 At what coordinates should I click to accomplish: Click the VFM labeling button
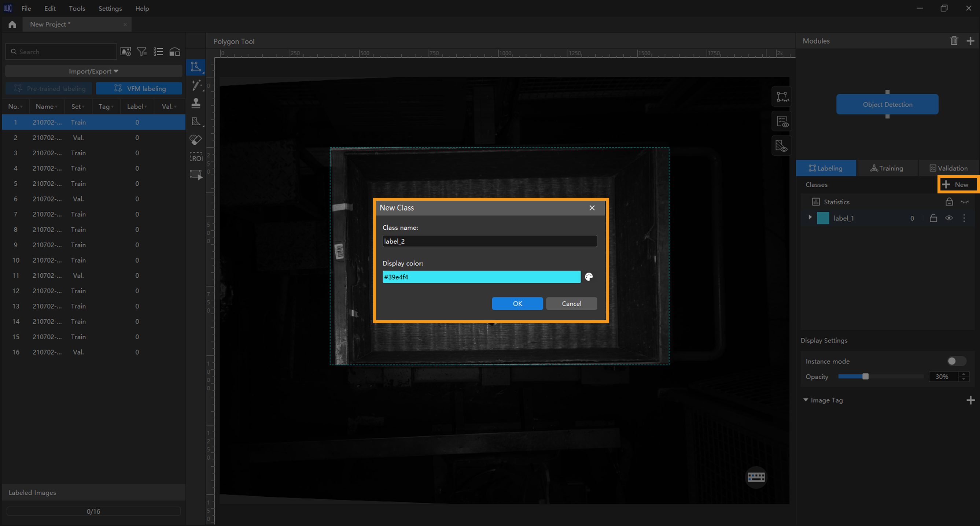pos(139,89)
